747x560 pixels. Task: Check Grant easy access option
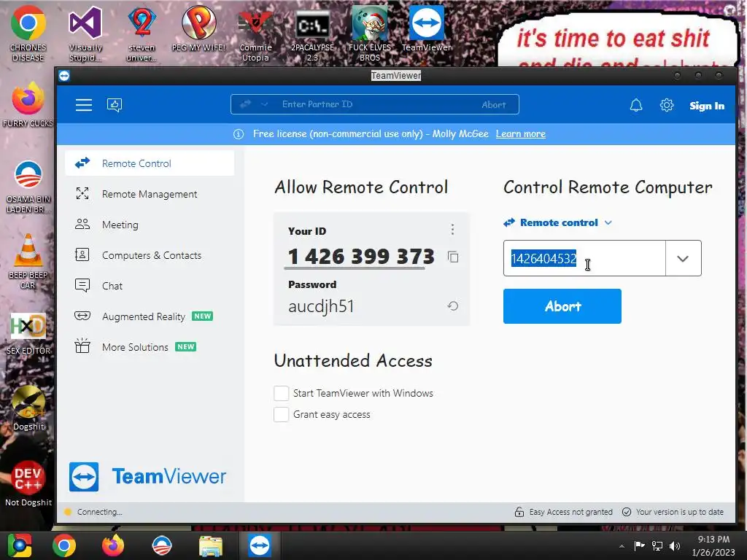point(281,414)
